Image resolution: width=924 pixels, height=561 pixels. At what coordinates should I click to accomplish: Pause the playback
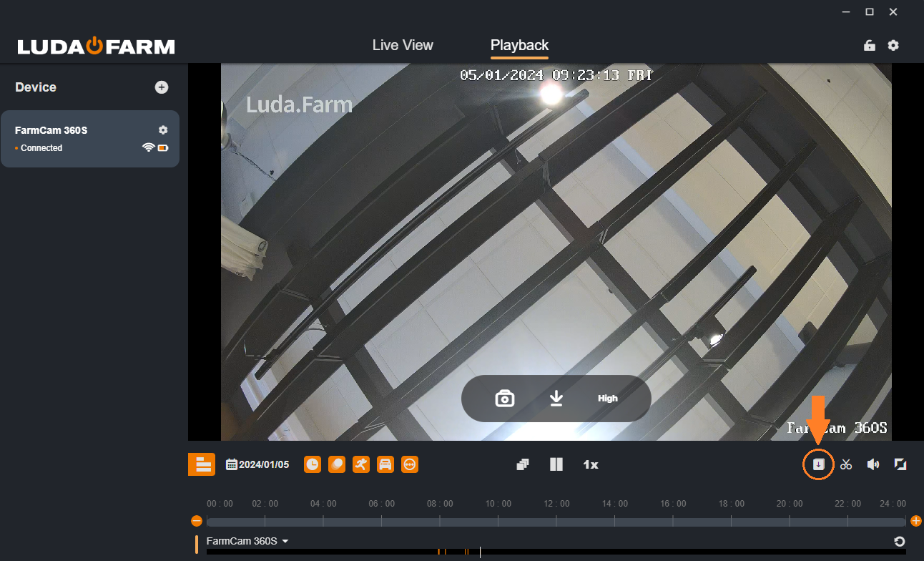click(x=556, y=464)
